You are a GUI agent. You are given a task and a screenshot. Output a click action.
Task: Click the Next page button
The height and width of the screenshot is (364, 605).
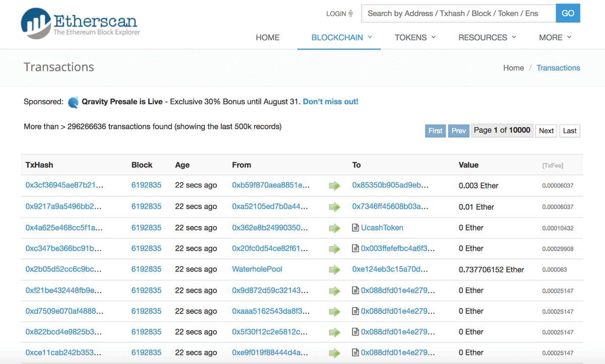[x=546, y=131]
